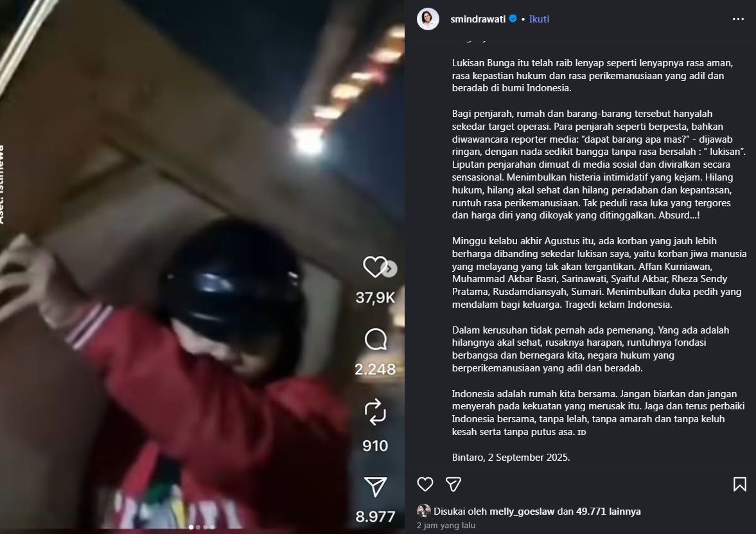The image size is (756, 534).
Task: Open the smindrawati username link
Action: 478,19
